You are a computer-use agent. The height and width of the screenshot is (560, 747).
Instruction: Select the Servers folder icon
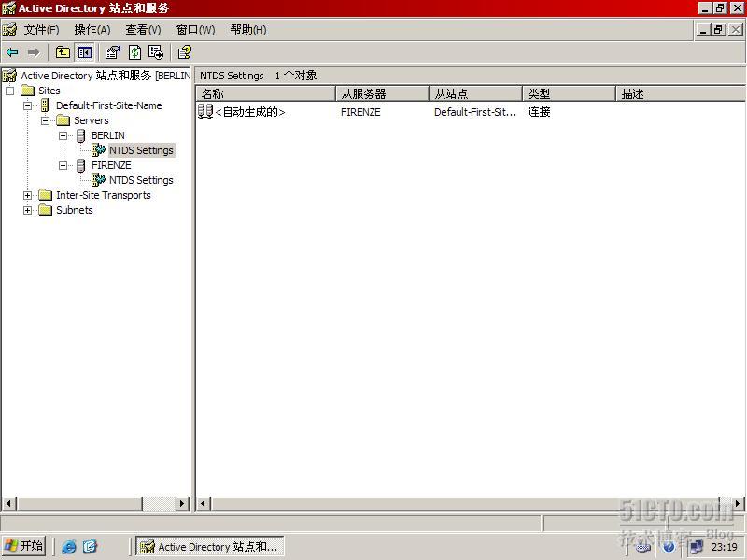[63, 120]
